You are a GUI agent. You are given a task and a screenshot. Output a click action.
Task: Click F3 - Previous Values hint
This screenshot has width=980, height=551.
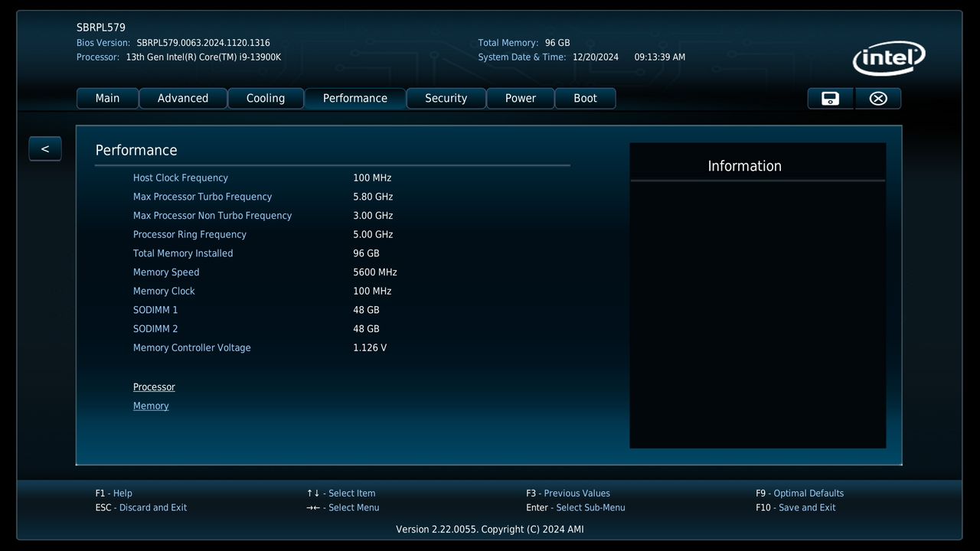point(568,494)
